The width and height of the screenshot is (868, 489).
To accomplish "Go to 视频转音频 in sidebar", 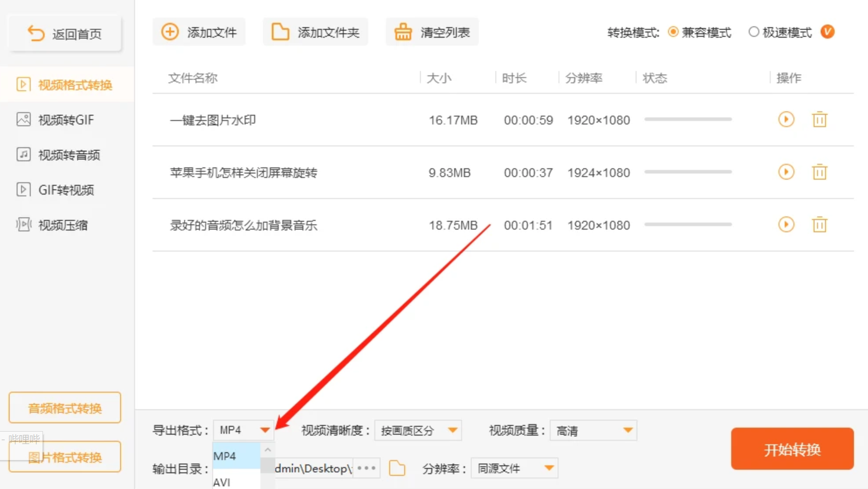I will (67, 155).
